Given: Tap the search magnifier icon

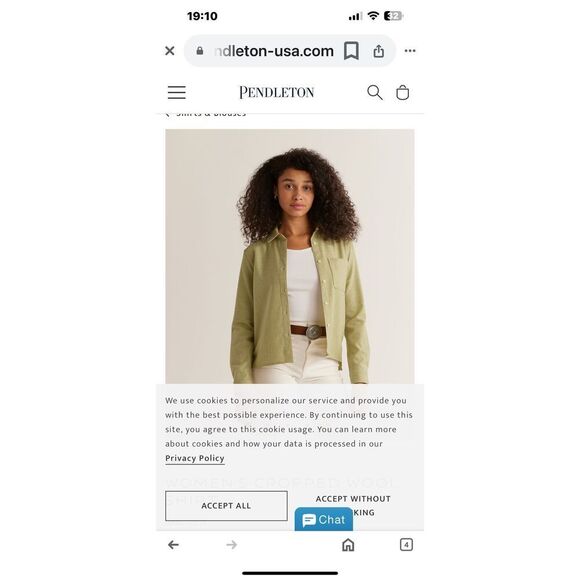Looking at the screenshot, I should coord(374,92).
